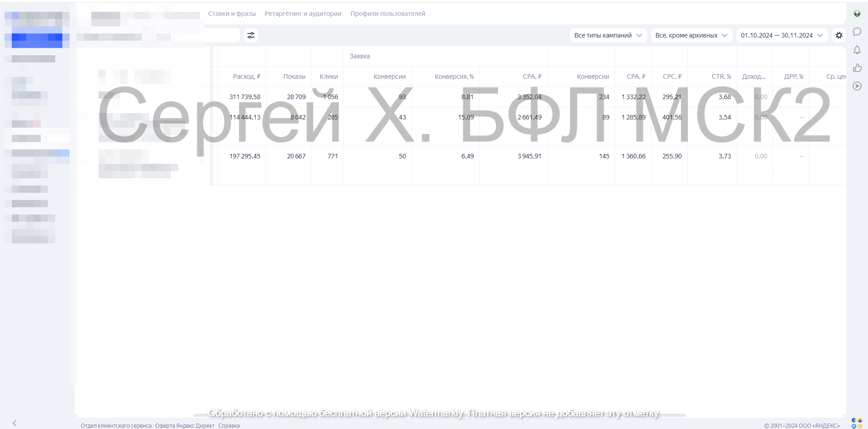Open table column settings gear icon
This screenshot has height=429, width=868.
coord(839,35)
